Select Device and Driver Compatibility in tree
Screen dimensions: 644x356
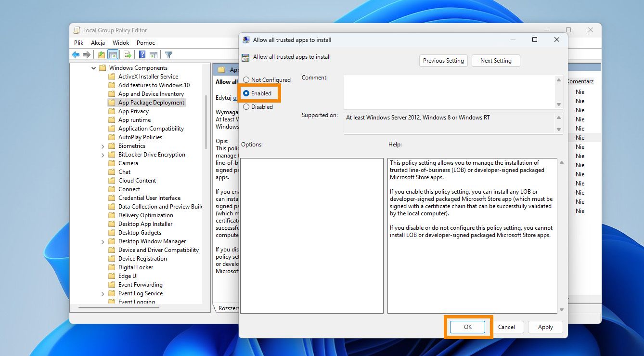[x=158, y=250]
